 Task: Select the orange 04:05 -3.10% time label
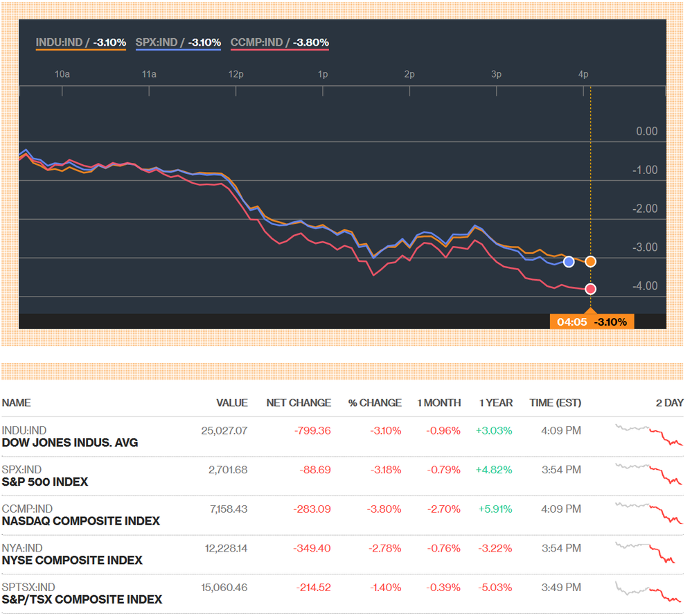(x=592, y=322)
